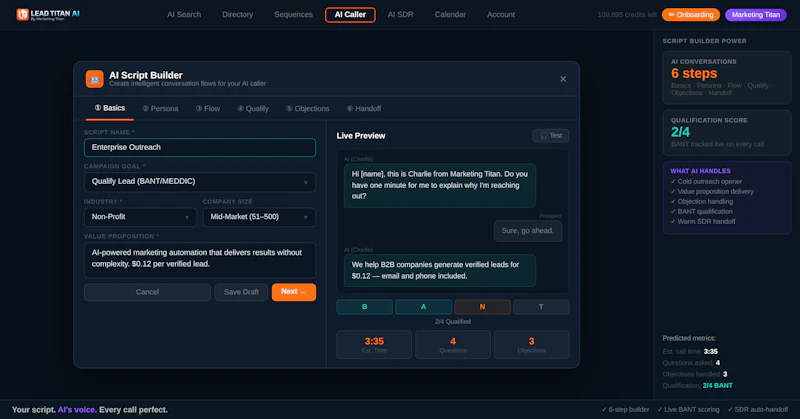
Task: Click the 'SDR auto-handoff' footer text
Action: click(758, 409)
